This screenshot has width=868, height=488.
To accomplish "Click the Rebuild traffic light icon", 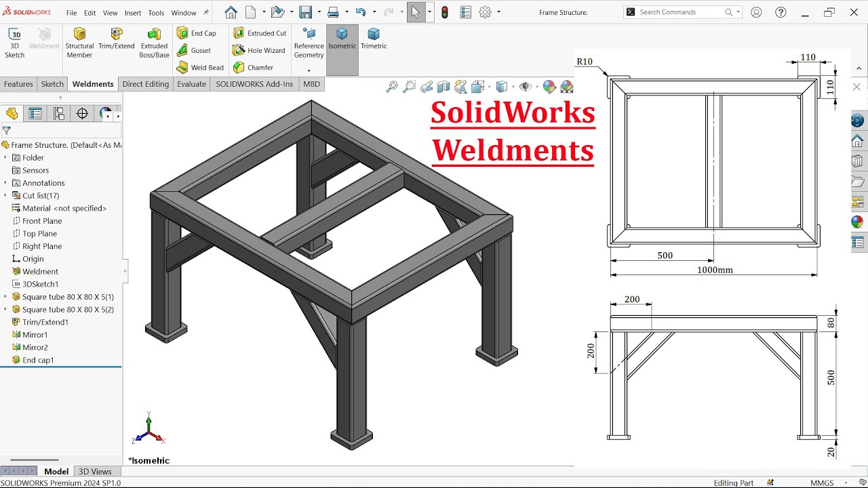I will coord(445,12).
